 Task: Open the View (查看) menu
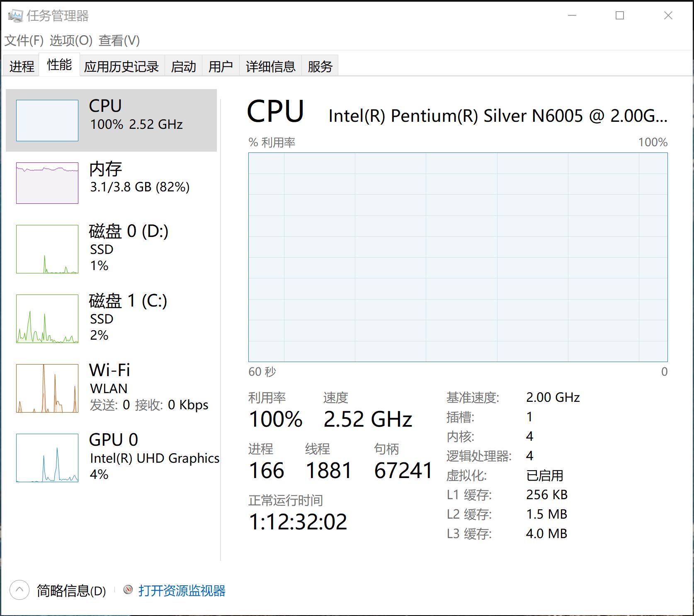tap(119, 41)
